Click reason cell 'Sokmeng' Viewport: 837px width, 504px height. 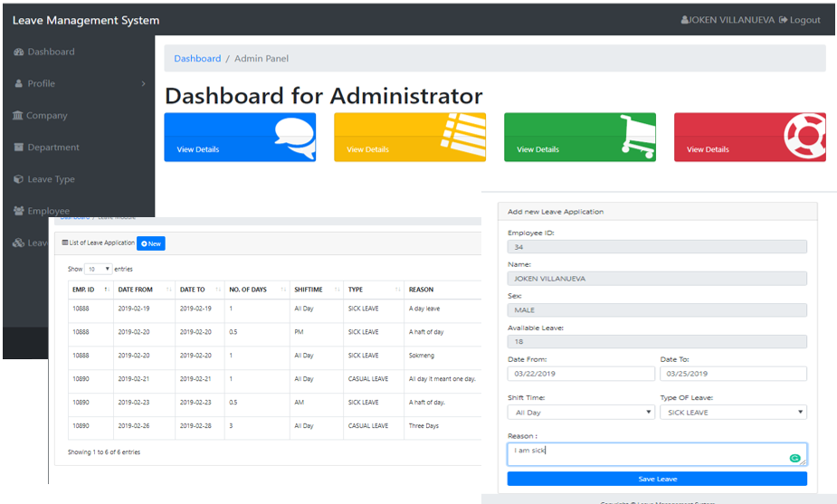[x=422, y=356]
